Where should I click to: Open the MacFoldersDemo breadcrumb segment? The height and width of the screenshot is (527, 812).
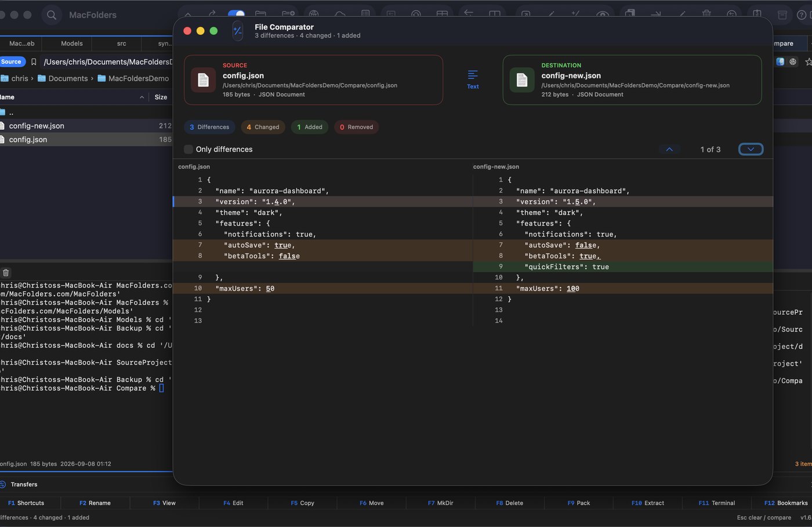click(133, 78)
